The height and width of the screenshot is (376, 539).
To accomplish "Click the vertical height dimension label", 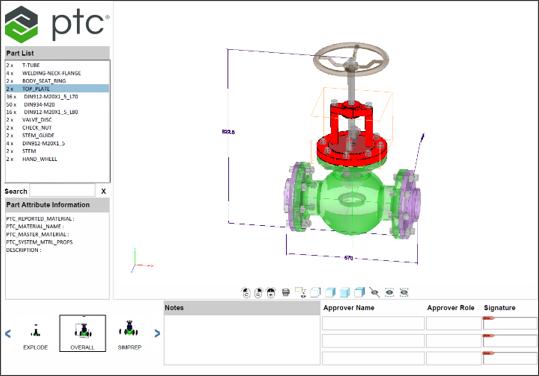I will point(228,132).
